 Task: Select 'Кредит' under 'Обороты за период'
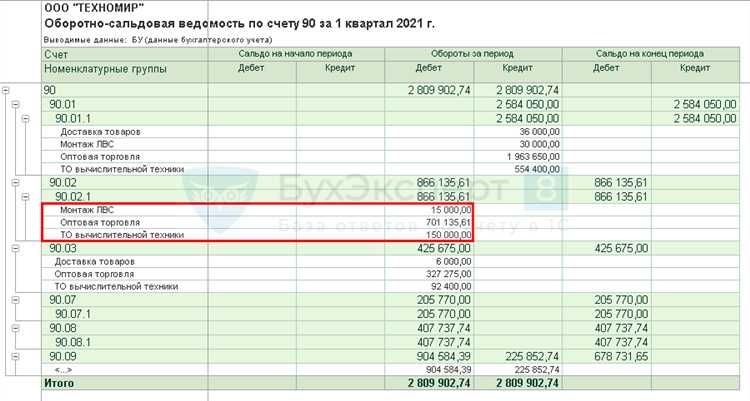[518, 68]
